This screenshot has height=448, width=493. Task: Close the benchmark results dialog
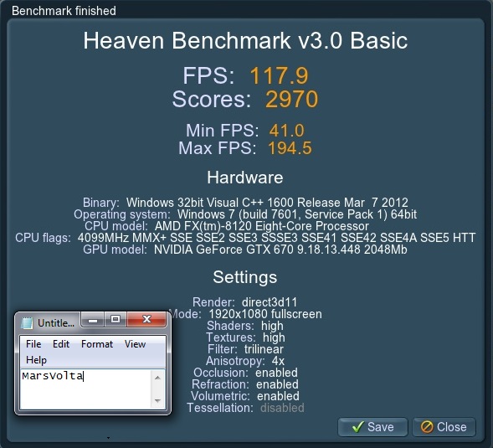(444, 427)
